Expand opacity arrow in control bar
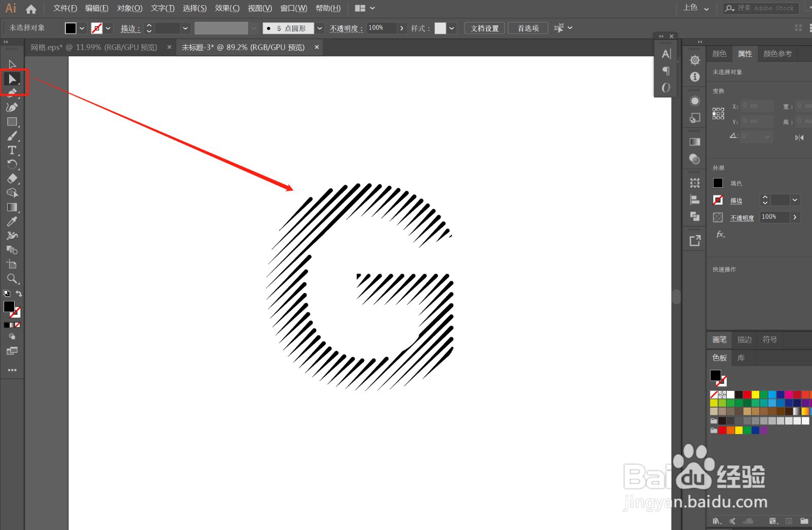This screenshot has width=812, height=530. (x=402, y=28)
